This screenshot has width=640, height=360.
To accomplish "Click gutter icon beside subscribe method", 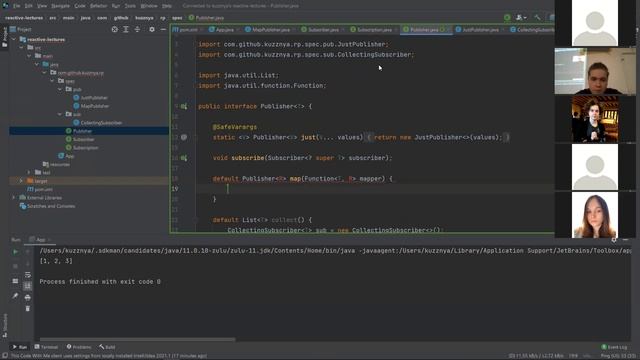I will pos(184,158).
